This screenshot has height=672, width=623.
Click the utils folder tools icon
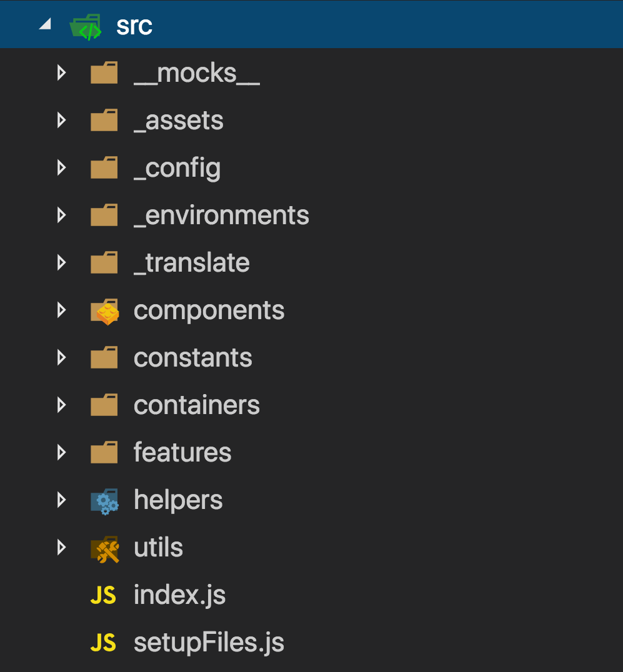tap(104, 549)
